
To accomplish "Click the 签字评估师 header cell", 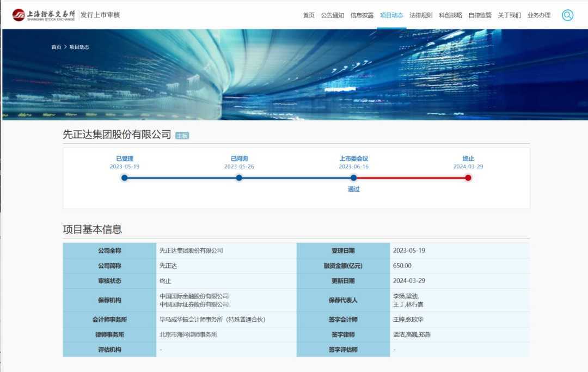I will (x=343, y=350).
